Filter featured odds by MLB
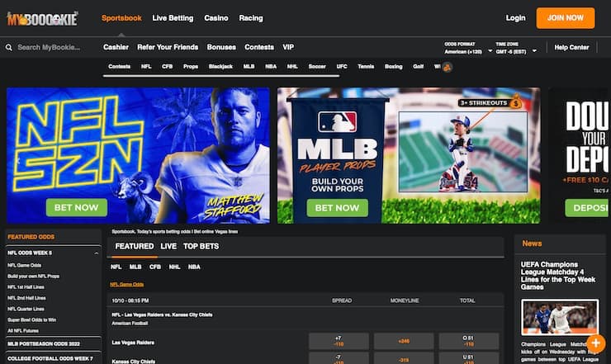 135,267
